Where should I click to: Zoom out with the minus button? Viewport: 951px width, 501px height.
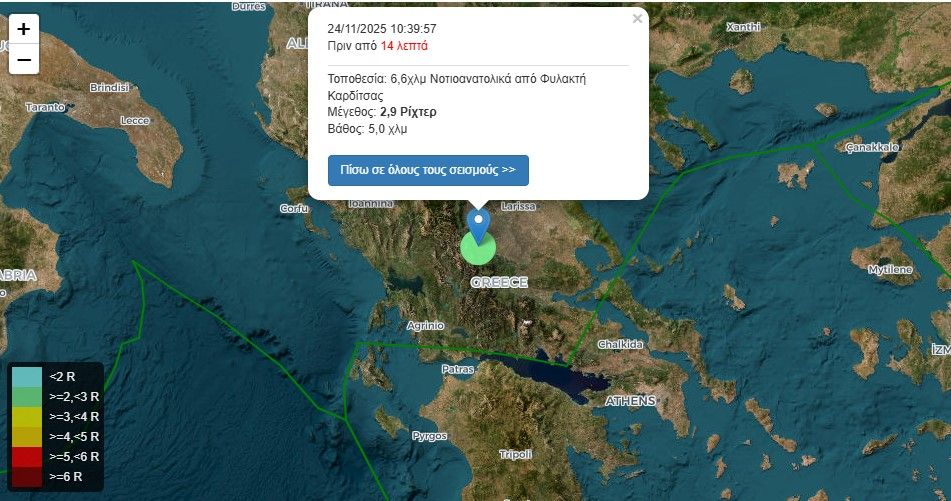(24, 59)
